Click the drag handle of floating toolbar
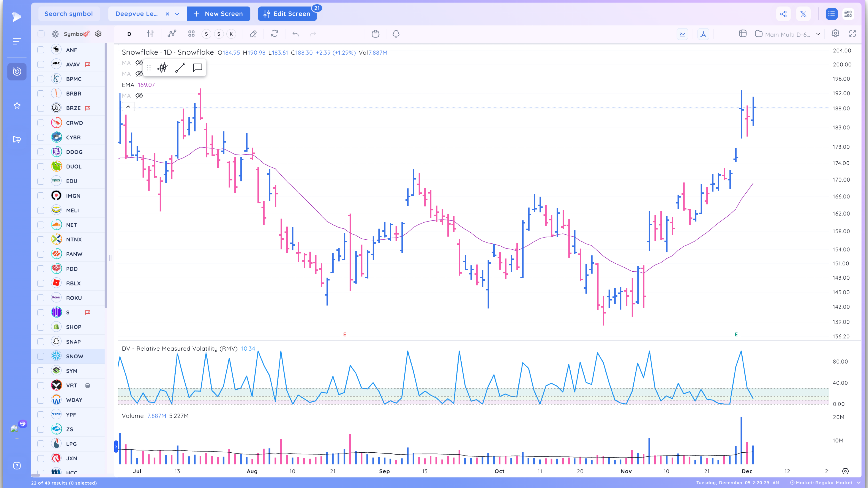Viewport: 868px width, 488px height. coord(149,68)
